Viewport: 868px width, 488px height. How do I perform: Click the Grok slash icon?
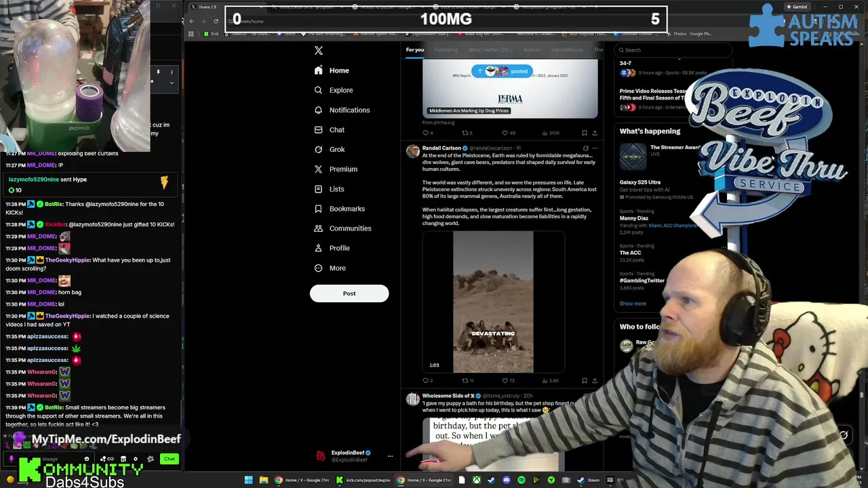click(318, 149)
